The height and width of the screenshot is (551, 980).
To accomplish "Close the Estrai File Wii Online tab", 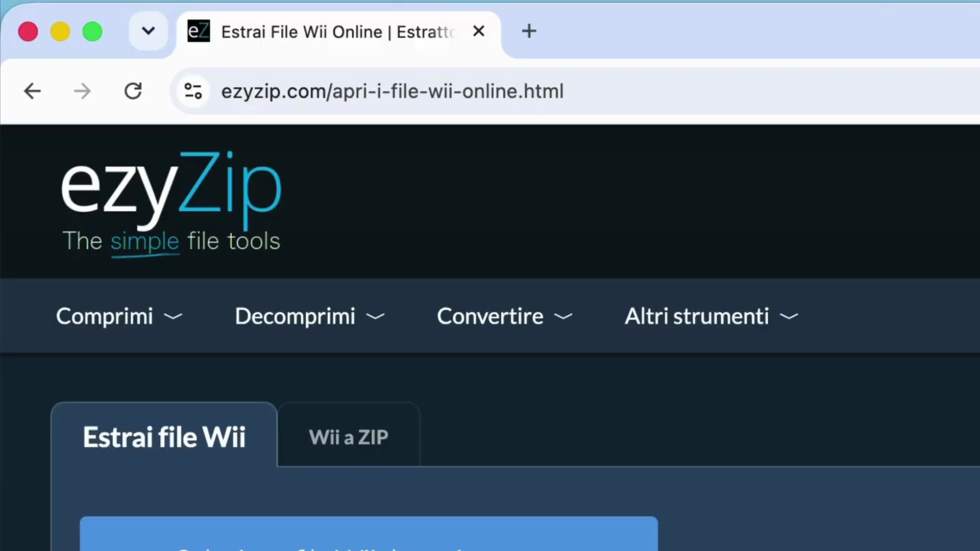I will (478, 31).
